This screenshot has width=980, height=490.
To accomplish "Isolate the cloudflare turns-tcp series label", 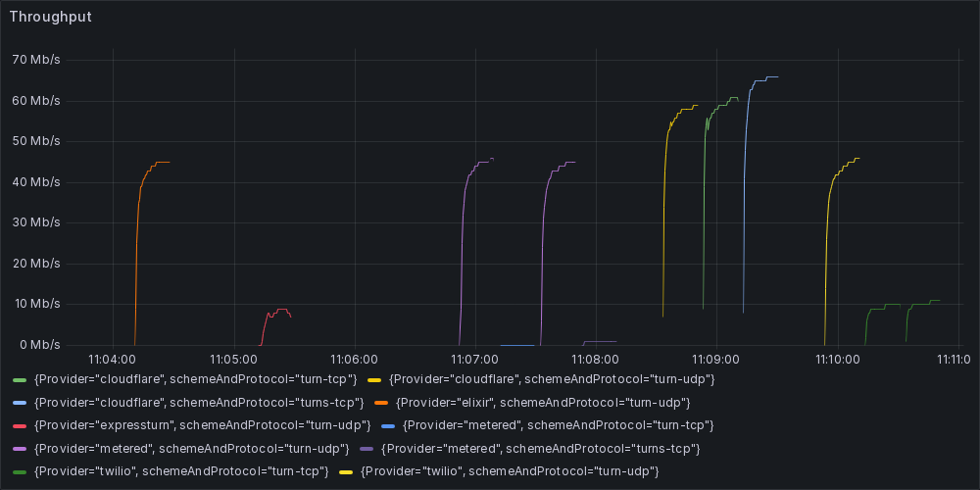I will [198, 402].
